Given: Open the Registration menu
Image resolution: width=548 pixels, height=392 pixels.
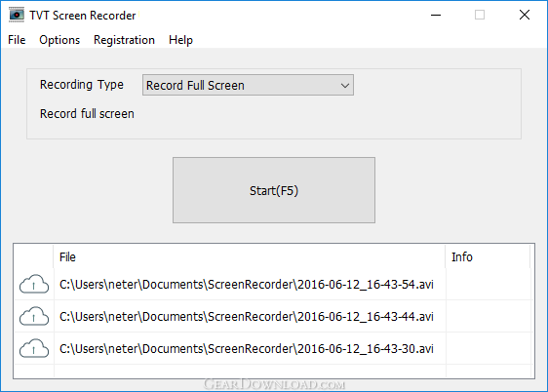Looking at the screenshot, I should tap(124, 40).
